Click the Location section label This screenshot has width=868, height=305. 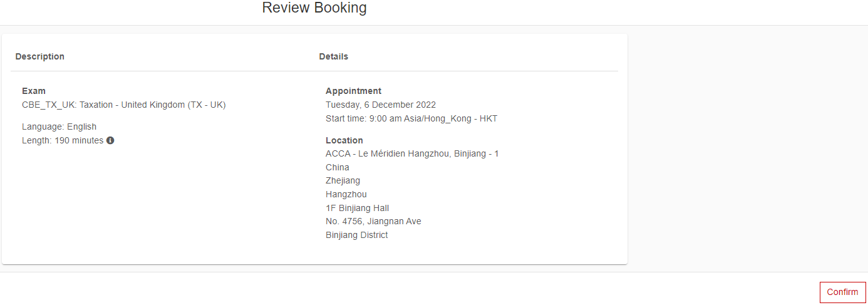coord(344,140)
